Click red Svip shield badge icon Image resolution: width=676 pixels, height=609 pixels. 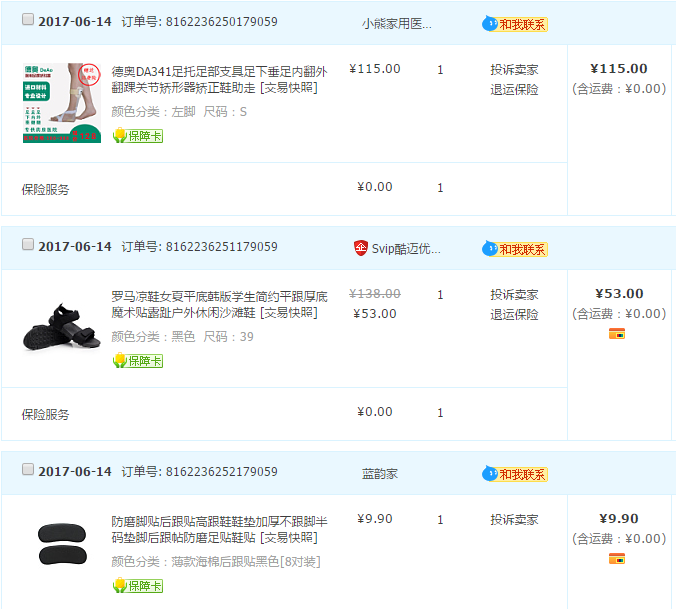(361, 248)
